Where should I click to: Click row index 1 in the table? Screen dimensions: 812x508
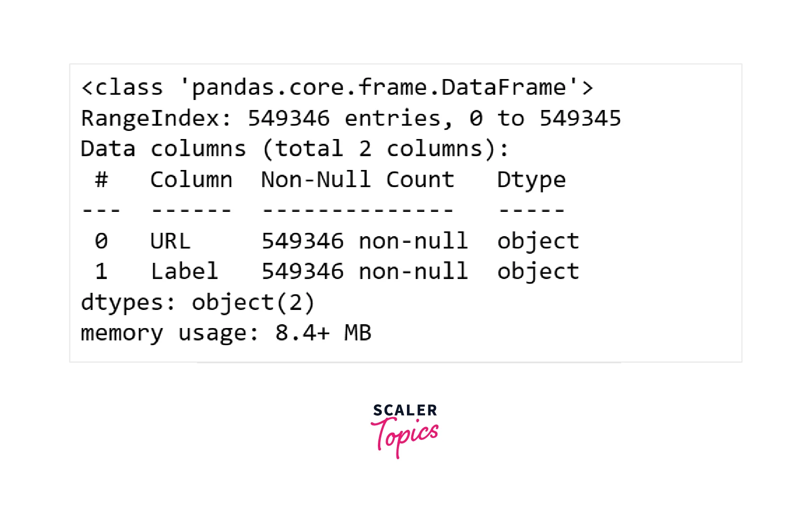click(x=101, y=272)
